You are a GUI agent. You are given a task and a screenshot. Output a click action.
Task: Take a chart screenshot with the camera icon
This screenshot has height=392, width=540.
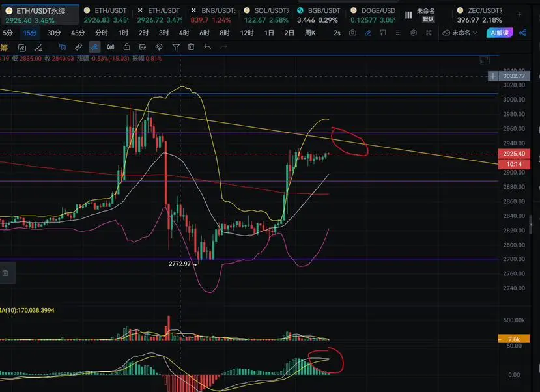(x=352, y=33)
